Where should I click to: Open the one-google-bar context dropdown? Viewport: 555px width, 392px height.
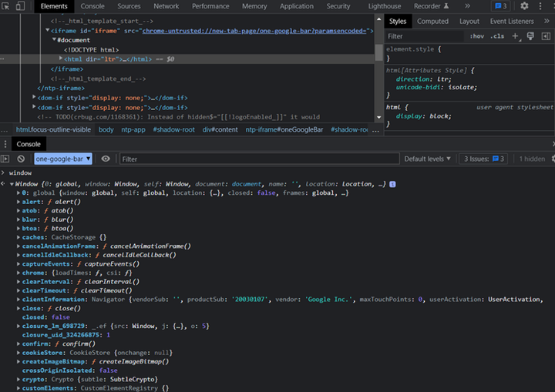point(63,159)
